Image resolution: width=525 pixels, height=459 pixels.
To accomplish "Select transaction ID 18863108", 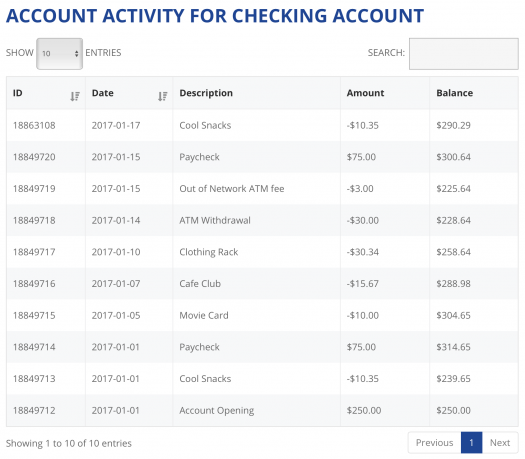I will pos(34,126).
